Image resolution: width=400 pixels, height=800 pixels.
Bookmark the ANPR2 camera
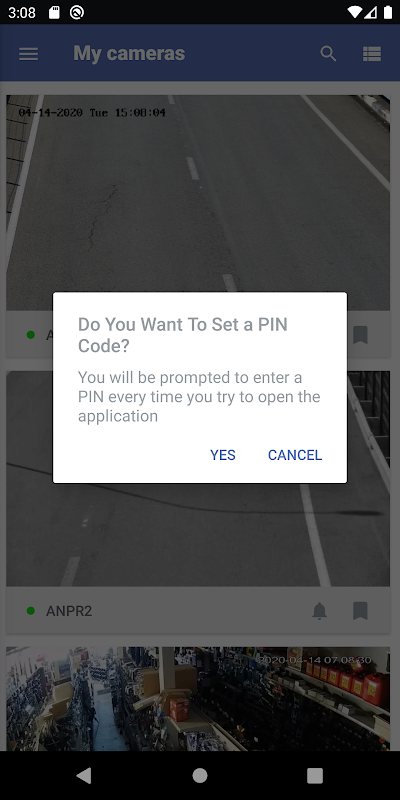360,611
